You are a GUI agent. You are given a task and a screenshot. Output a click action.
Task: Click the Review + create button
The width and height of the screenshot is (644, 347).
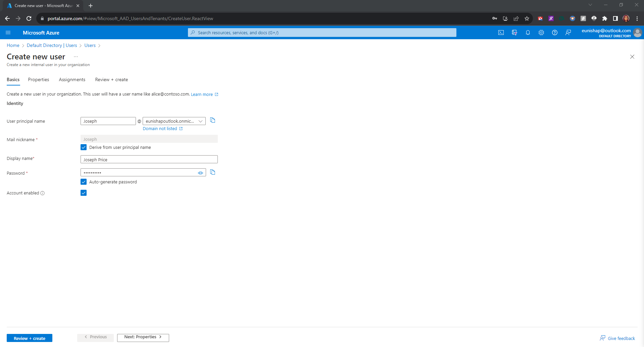pyautogui.click(x=30, y=338)
